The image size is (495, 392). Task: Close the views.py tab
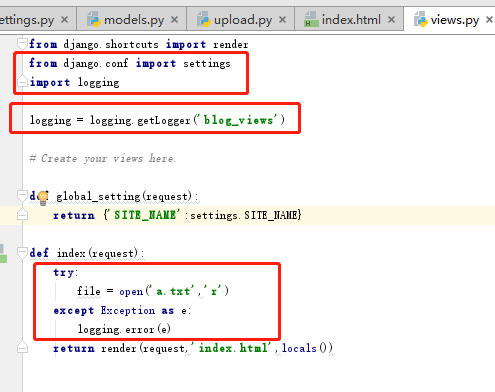[x=489, y=20]
